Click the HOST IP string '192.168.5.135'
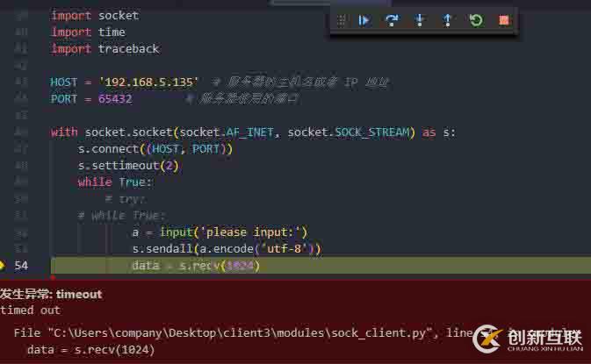This screenshot has width=591, height=364. [148, 82]
